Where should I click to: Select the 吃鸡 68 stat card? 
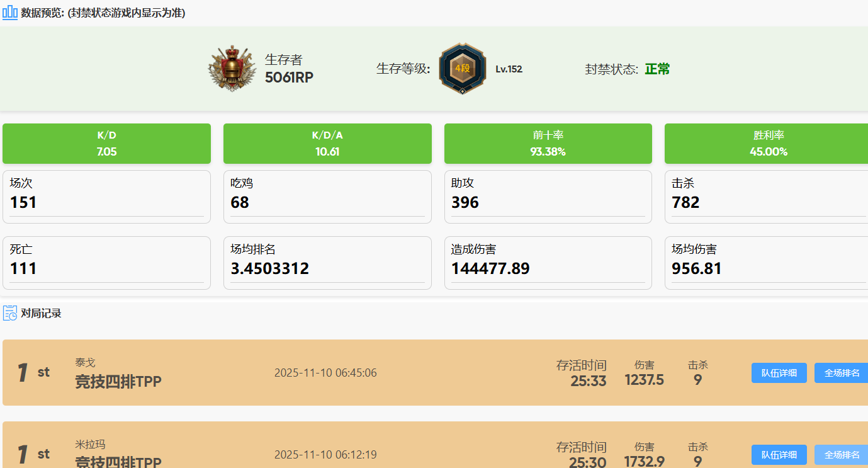(x=327, y=197)
